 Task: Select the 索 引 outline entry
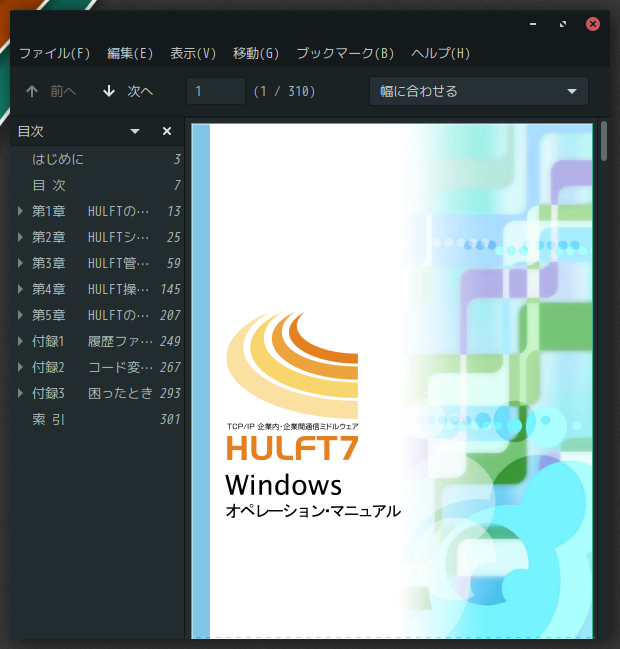tap(98, 420)
